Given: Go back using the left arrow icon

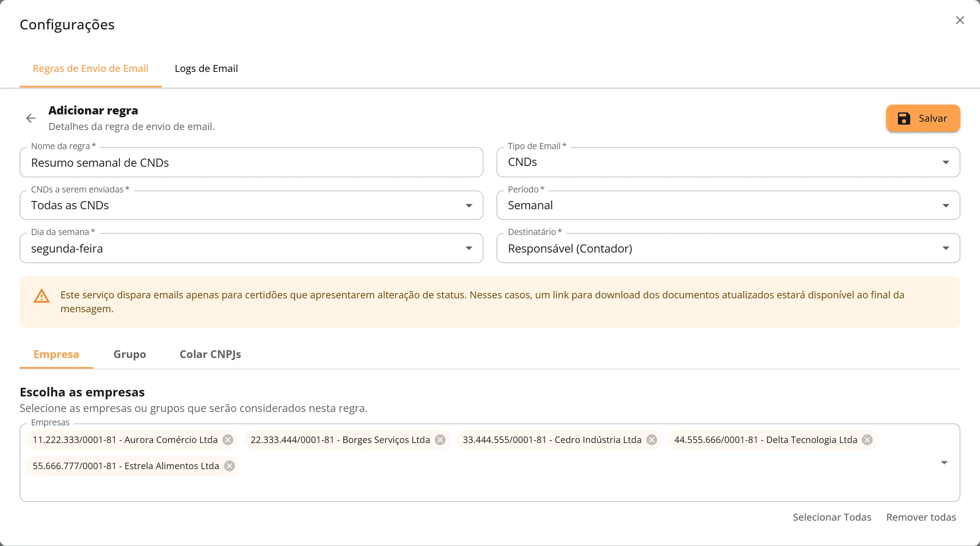Looking at the screenshot, I should click(x=31, y=119).
